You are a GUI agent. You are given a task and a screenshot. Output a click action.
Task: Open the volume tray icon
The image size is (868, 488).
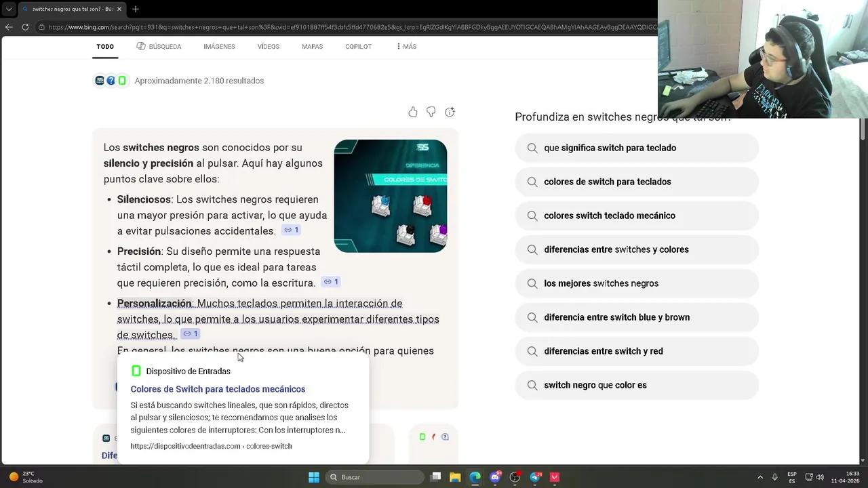point(821,477)
